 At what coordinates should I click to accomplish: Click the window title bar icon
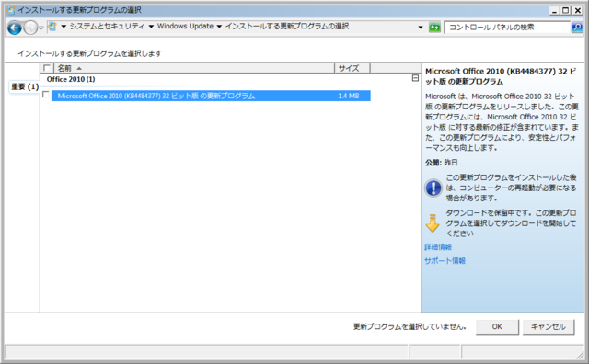(x=11, y=10)
